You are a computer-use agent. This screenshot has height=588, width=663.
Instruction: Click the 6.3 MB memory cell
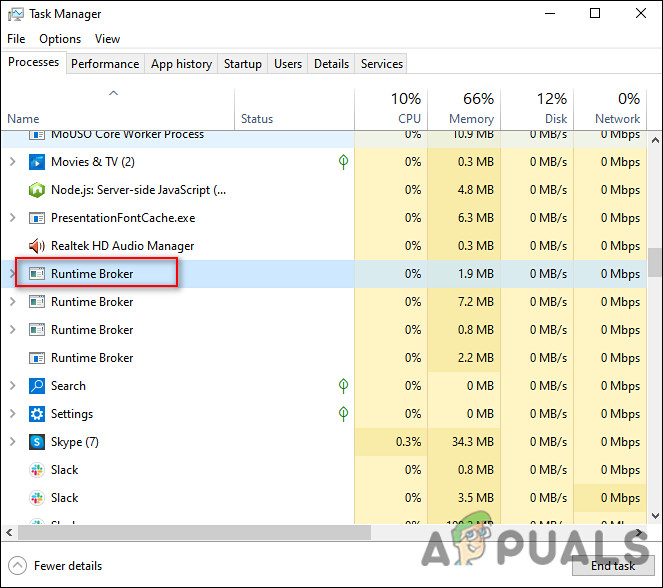tap(464, 218)
